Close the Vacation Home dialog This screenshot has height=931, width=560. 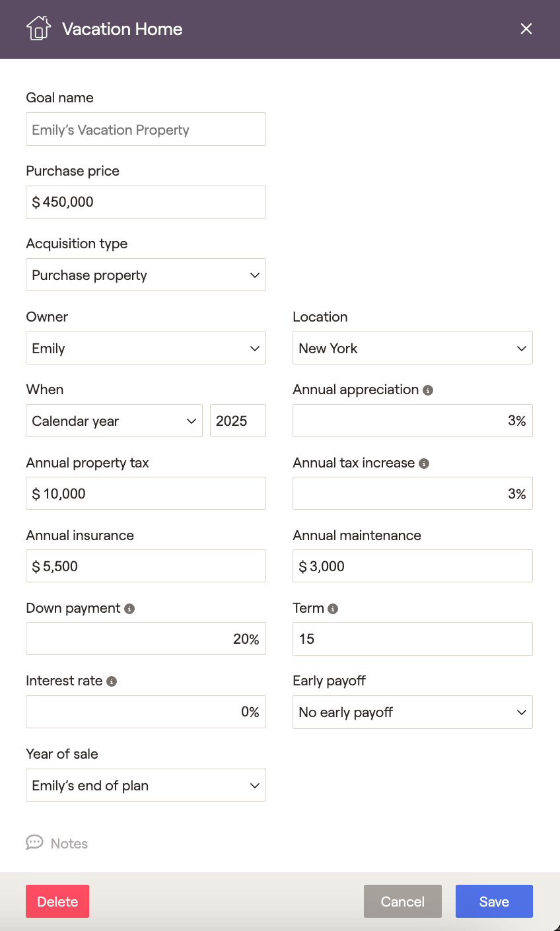(x=526, y=29)
